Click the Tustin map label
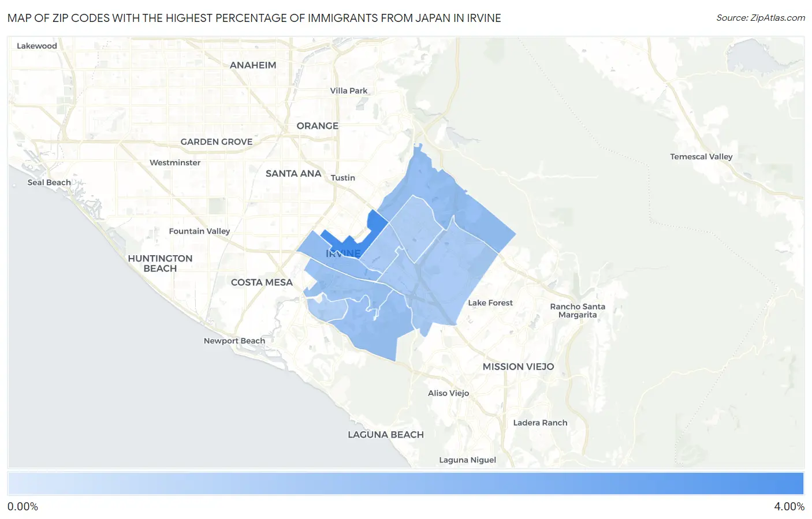The width and height of the screenshot is (812, 519). click(x=343, y=178)
